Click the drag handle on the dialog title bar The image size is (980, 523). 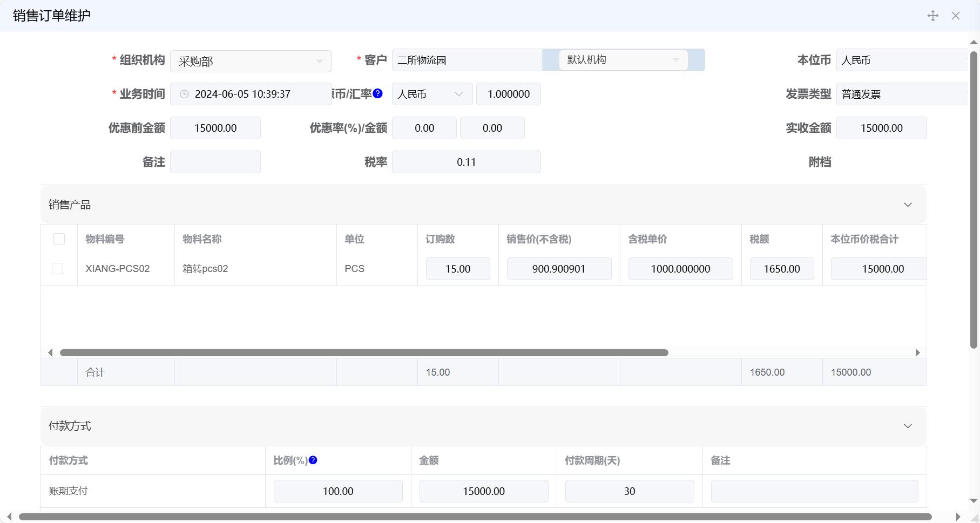(932, 16)
